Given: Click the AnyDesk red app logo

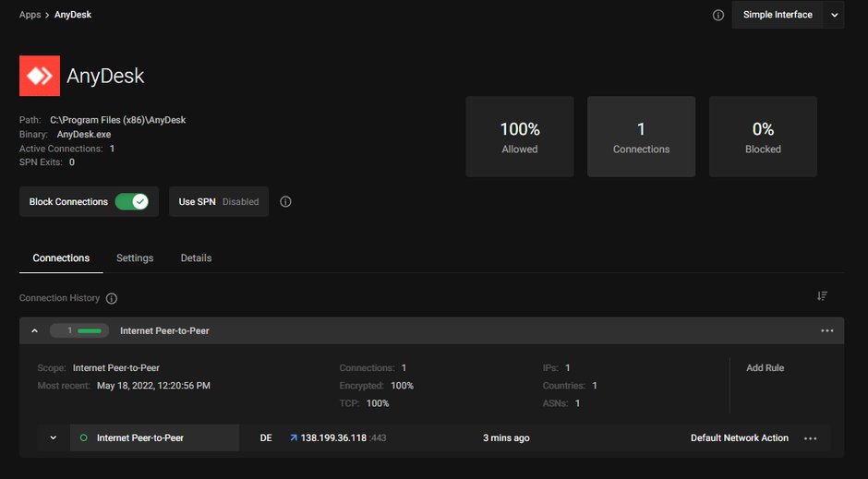Looking at the screenshot, I should click(x=40, y=76).
